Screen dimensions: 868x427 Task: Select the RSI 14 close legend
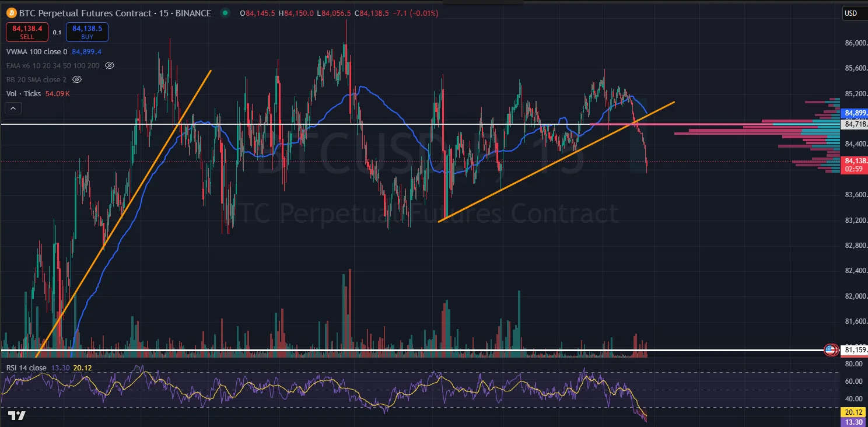click(x=26, y=367)
